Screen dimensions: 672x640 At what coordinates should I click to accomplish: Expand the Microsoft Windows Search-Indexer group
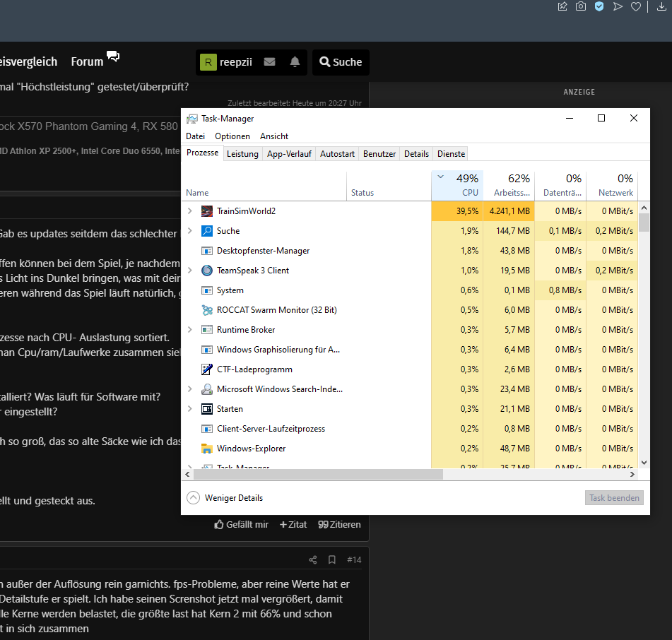click(190, 389)
